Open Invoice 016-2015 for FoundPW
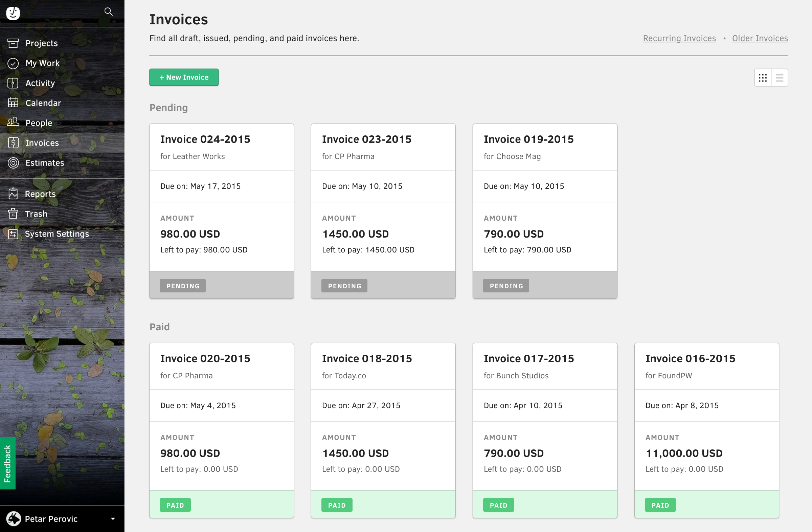 pyautogui.click(x=706, y=431)
